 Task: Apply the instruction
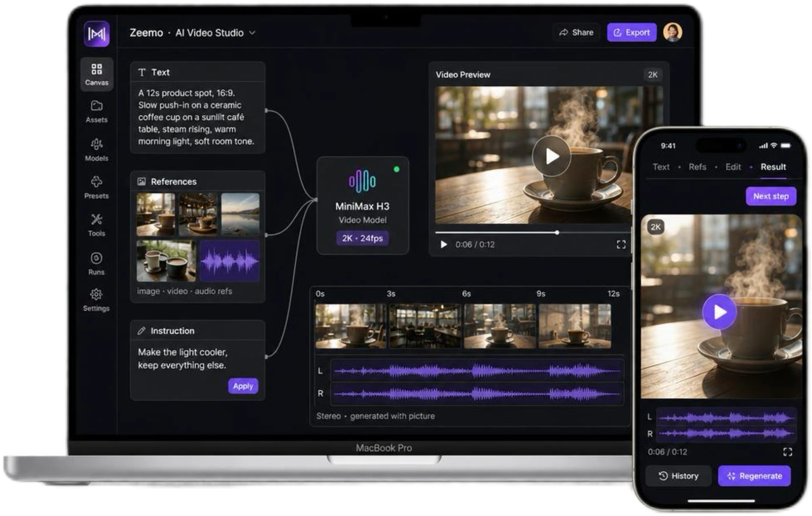(243, 386)
